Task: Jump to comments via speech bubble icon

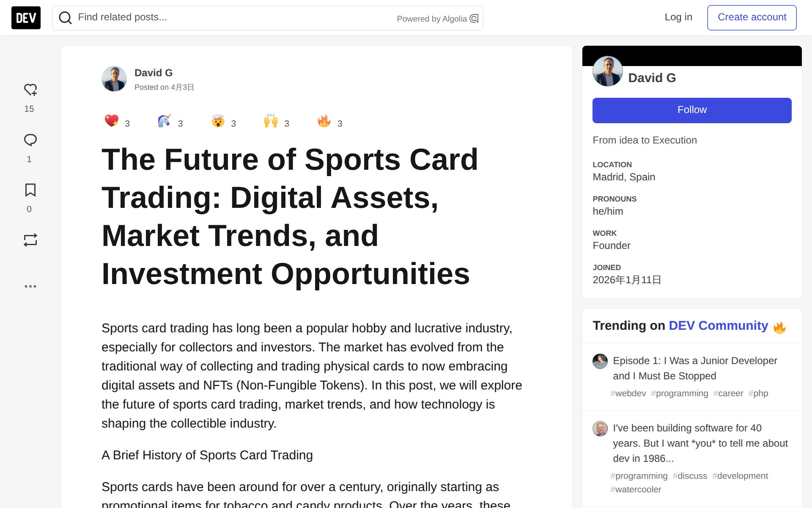Action: pyautogui.click(x=30, y=140)
